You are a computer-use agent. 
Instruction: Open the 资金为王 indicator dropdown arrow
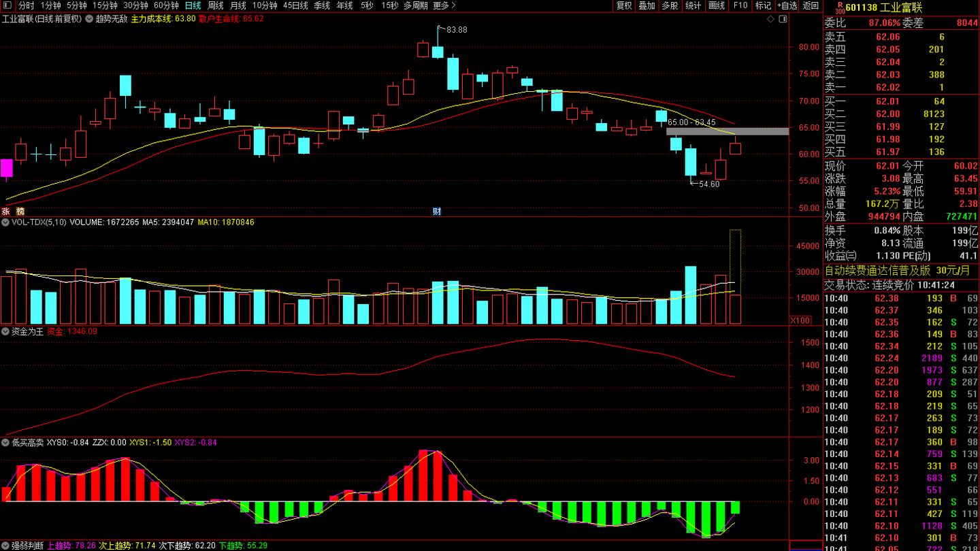[x=6, y=331]
